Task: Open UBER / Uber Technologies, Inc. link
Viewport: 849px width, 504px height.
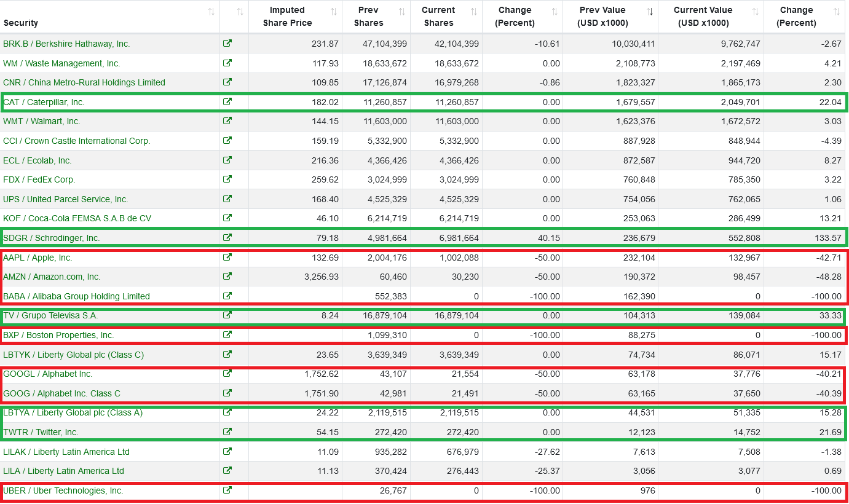Action: click(63, 490)
